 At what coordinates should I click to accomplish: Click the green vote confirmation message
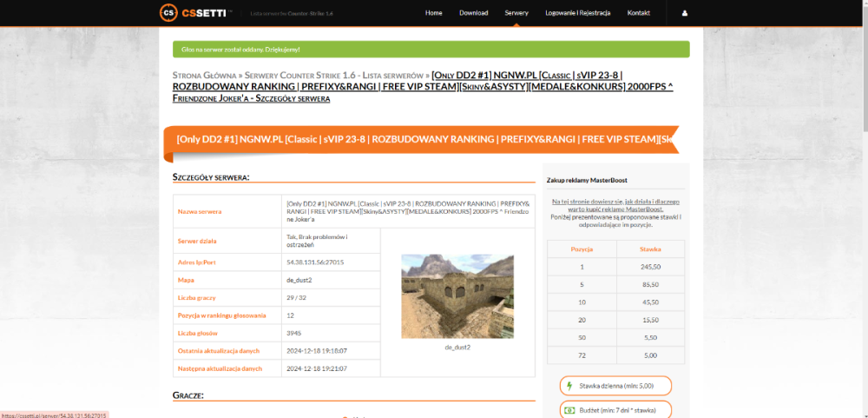click(x=431, y=50)
